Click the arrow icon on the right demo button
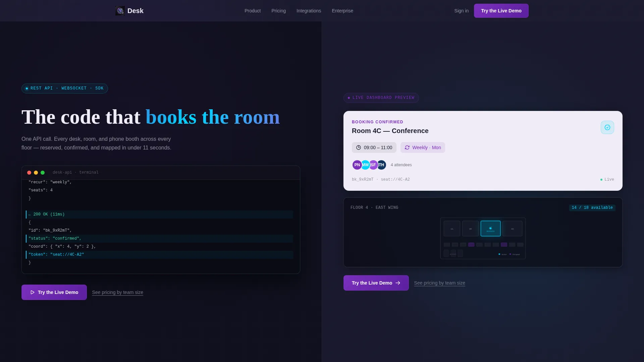 click(x=398, y=283)
